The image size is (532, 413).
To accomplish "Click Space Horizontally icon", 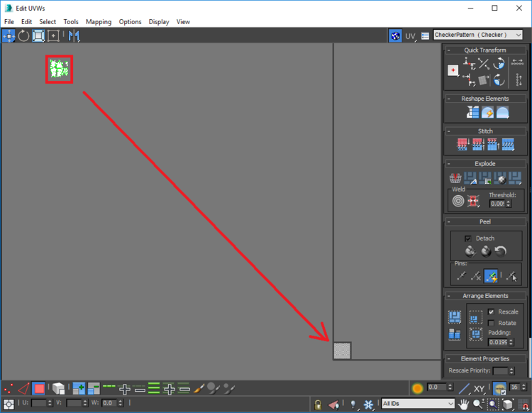I will click(517, 62).
